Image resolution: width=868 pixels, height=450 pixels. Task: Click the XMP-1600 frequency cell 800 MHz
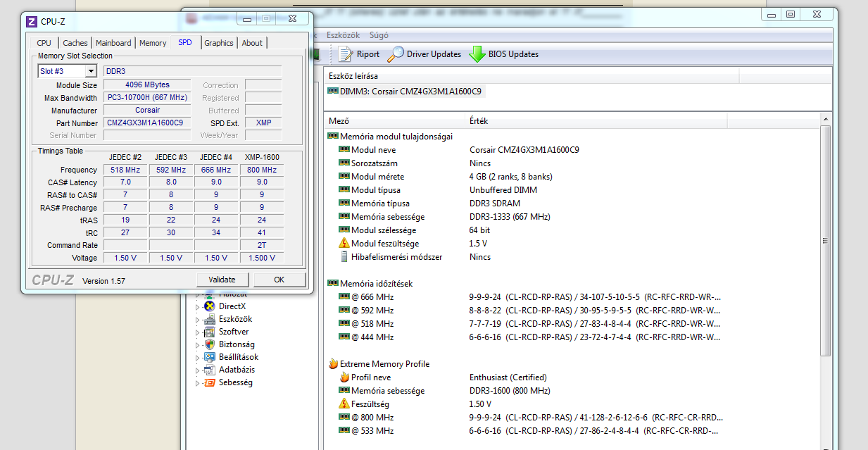click(x=261, y=170)
